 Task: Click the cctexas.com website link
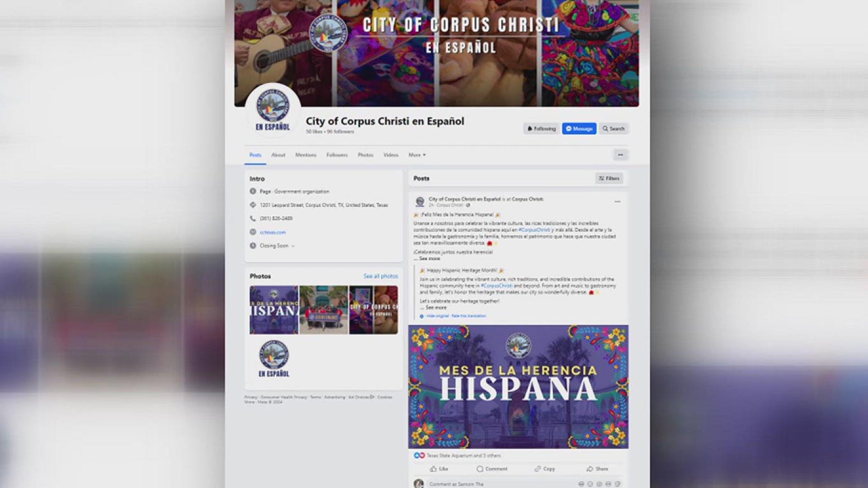[273, 232]
